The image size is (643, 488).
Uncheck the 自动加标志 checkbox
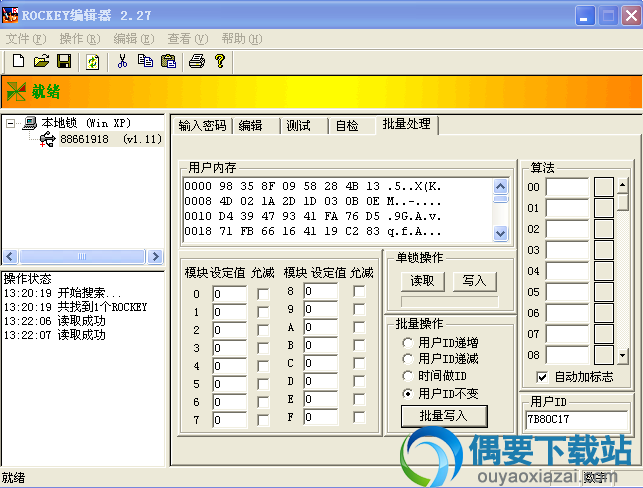(x=542, y=377)
